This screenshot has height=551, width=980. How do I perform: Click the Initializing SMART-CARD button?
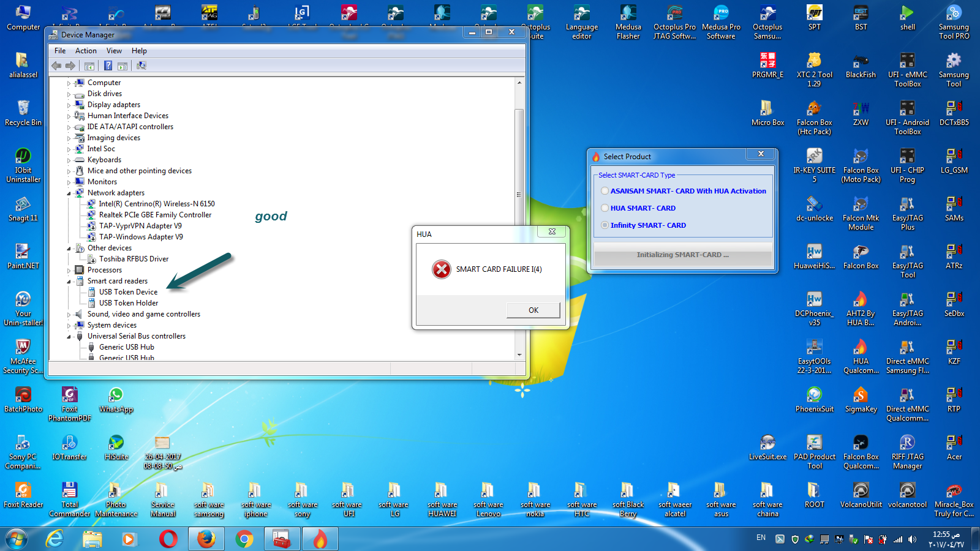(x=682, y=255)
